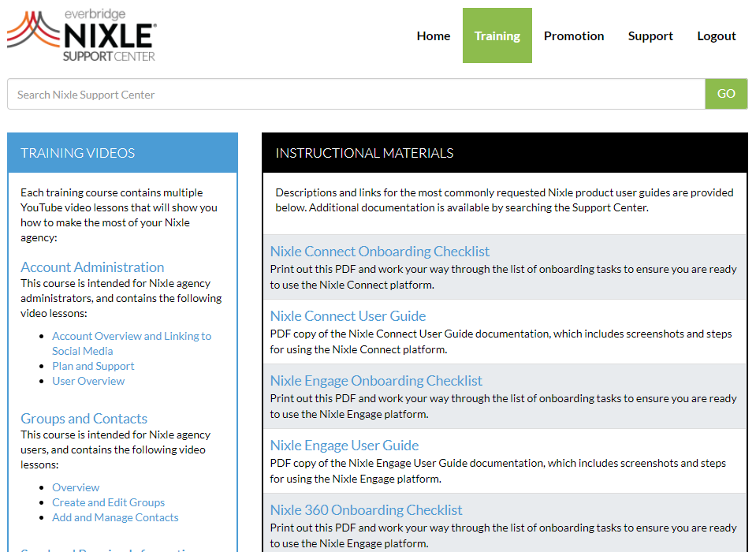Image resolution: width=756 pixels, height=552 pixels.
Task: Click the 'Descriptions and links for the most' intro text
Action: tap(505, 200)
